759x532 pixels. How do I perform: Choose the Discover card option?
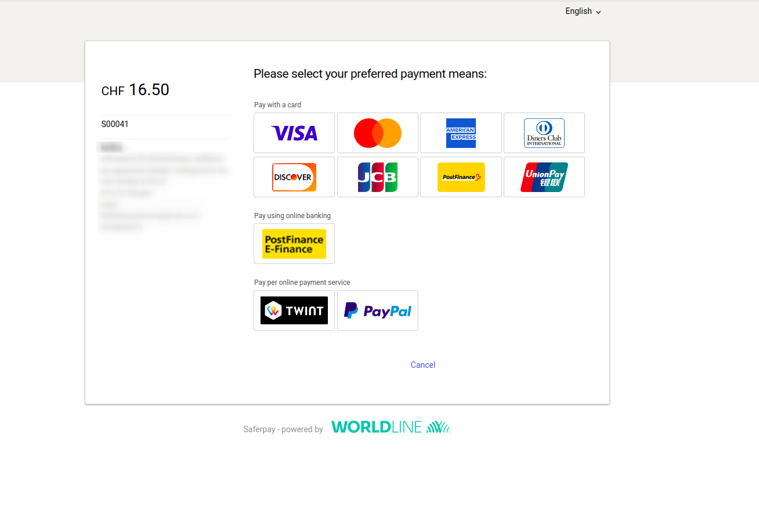tap(294, 177)
